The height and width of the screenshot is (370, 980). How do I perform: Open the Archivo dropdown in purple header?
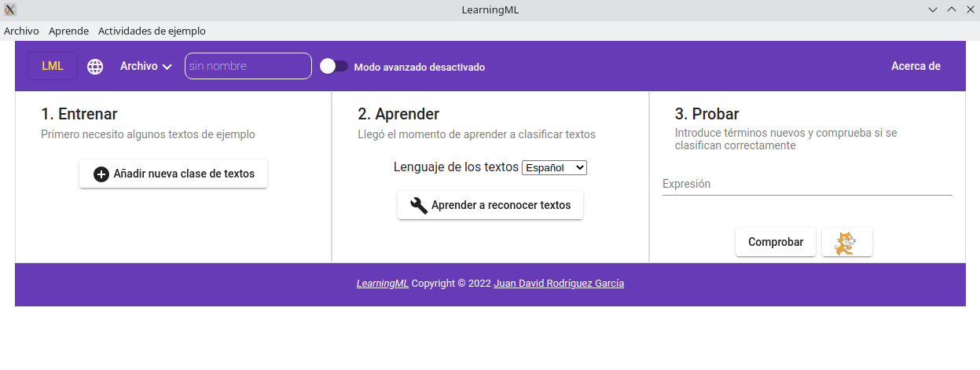click(x=145, y=67)
